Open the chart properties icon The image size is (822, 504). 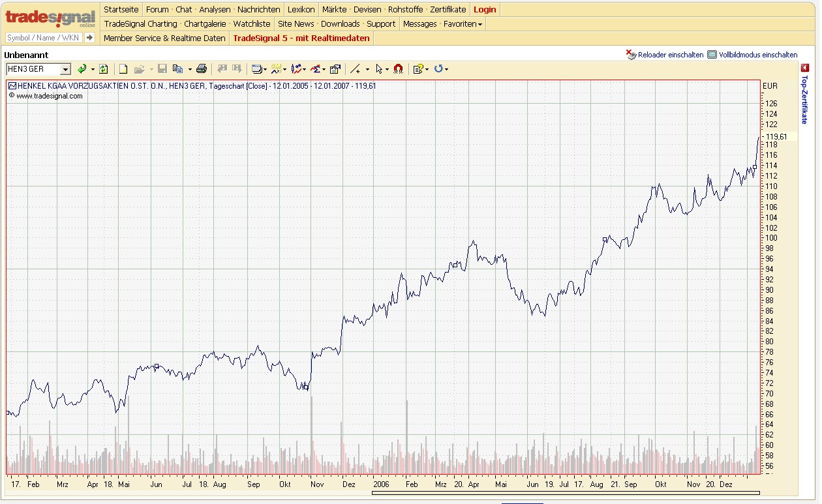tap(335, 69)
